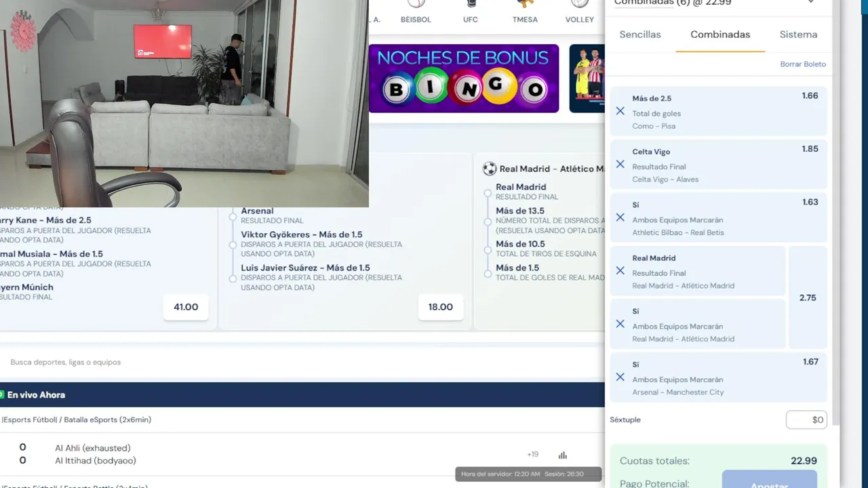This screenshot has height=488, width=868.
Task: Click the Hora del servidor status overlay
Action: [528, 474]
